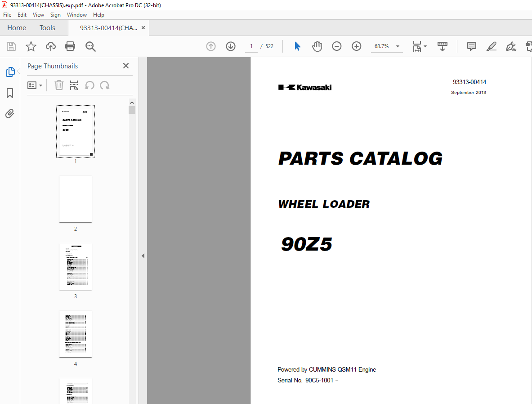Open the Edit menu
The image size is (532, 404).
pyautogui.click(x=22, y=14)
